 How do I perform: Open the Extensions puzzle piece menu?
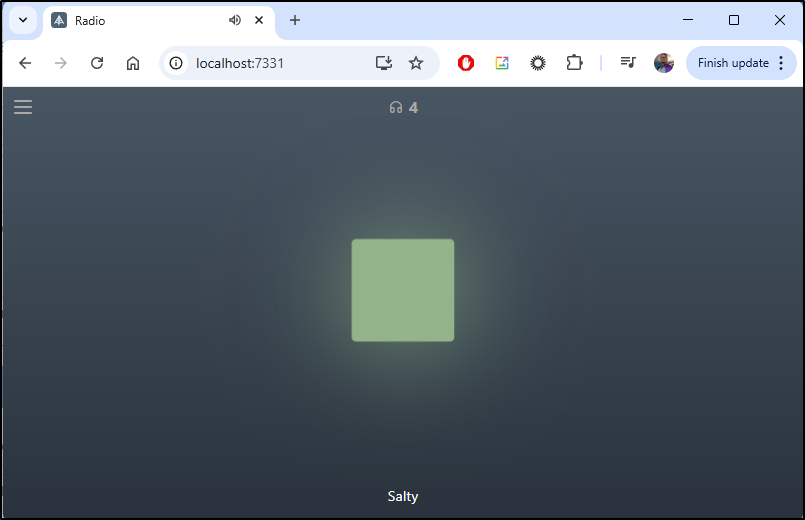tap(574, 63)
